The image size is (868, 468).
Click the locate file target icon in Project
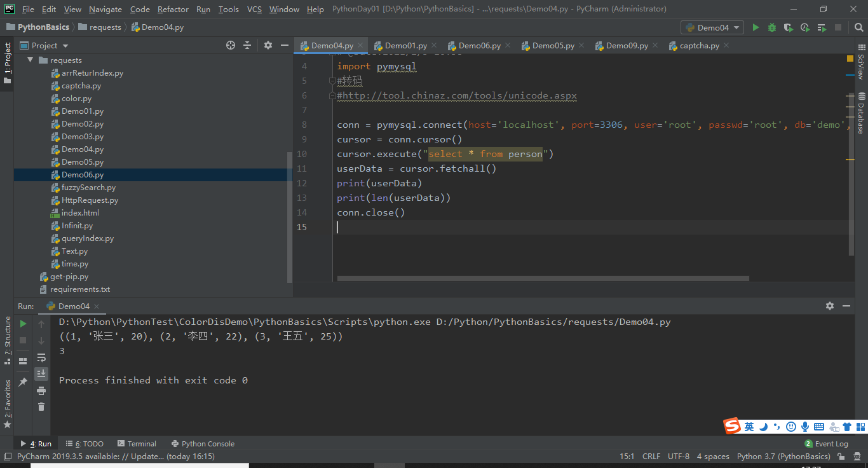(x=231, y=45)
